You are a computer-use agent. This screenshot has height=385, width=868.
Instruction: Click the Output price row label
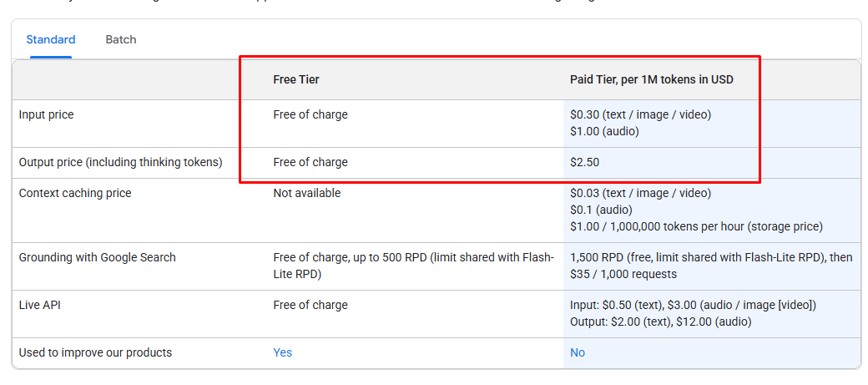coord(120,162)
